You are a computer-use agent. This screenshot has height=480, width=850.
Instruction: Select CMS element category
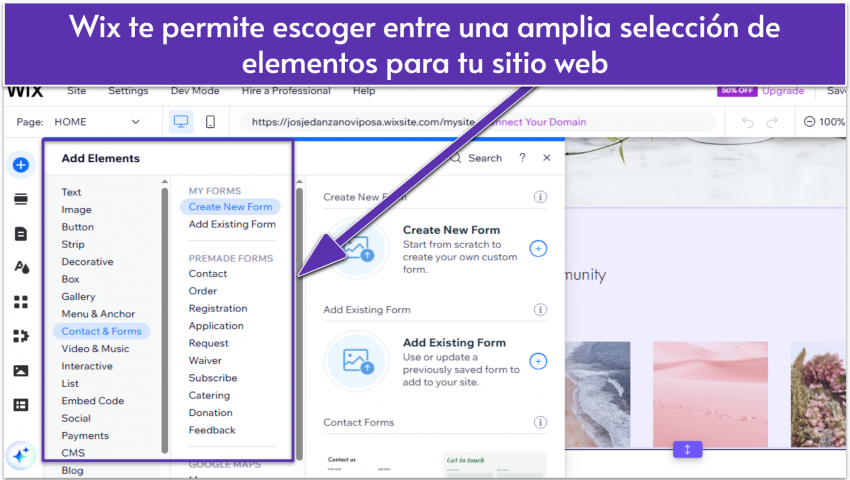pyautogui.click(x=73, y=452)
